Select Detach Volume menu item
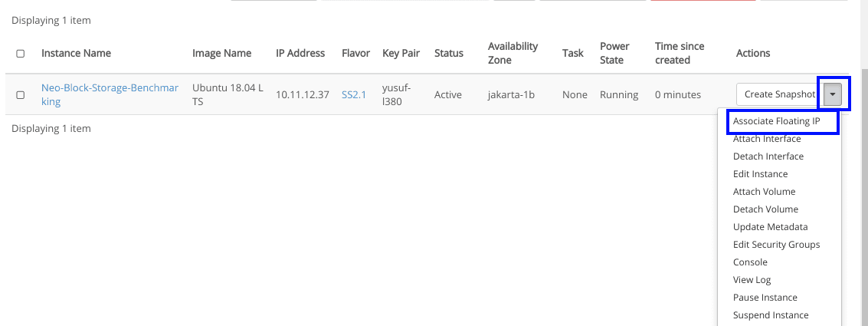The image size is (868, 326). click(765, 209)
